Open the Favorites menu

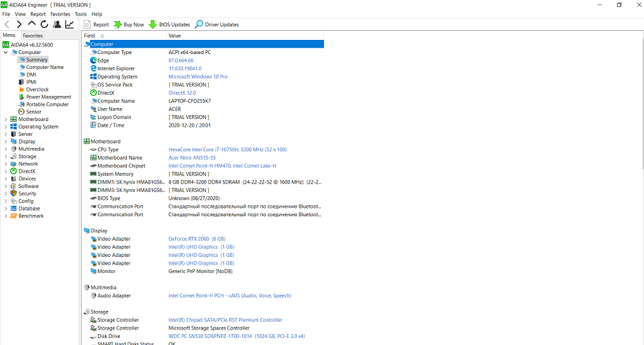(x=61, y=14)
